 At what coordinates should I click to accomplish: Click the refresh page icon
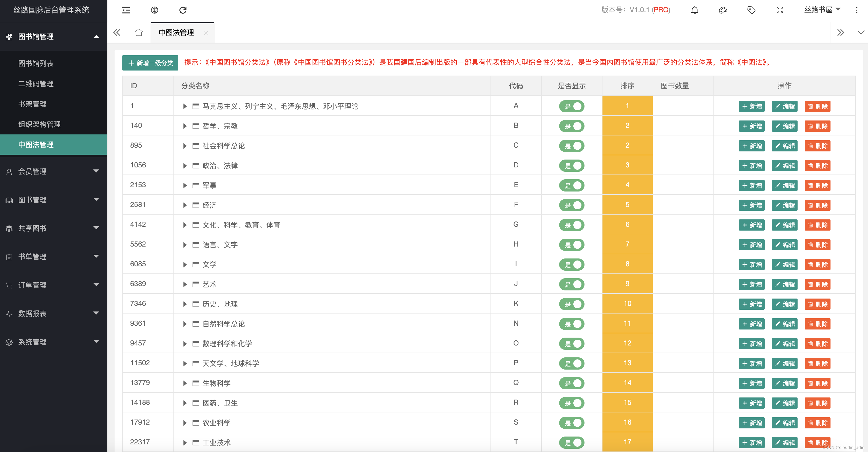coord(183,10)
